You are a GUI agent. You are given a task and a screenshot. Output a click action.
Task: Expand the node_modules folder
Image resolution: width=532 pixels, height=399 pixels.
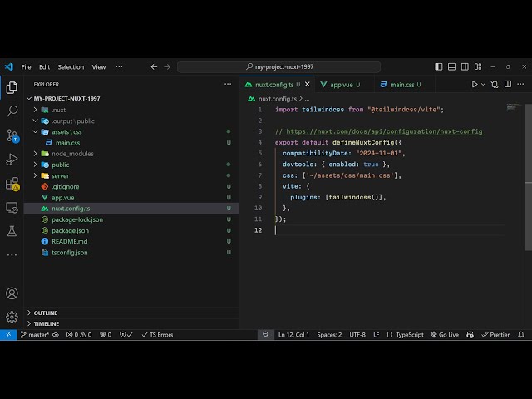click(x=72, y=154)
